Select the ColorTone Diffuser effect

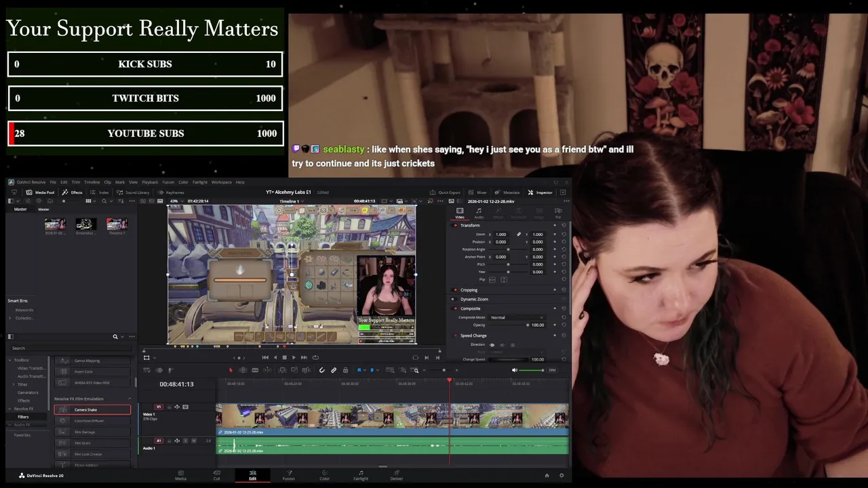coord(92,421)
